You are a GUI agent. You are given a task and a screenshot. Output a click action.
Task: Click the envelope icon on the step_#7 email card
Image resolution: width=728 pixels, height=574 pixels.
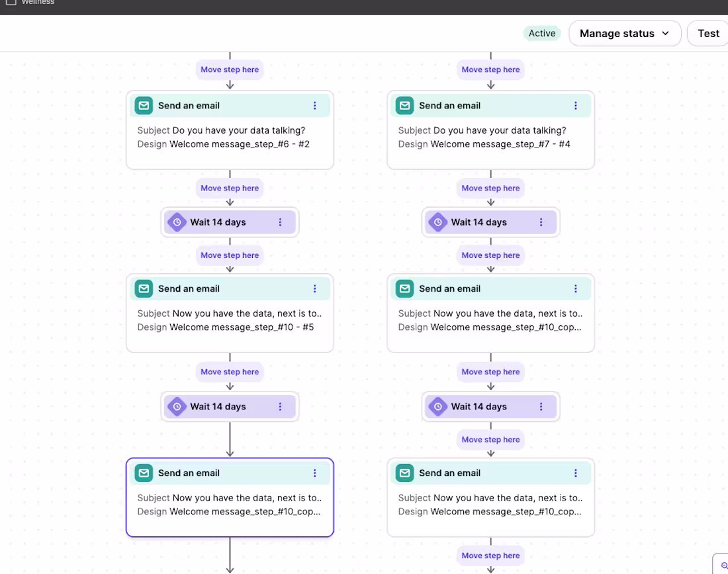click(404, 105)
